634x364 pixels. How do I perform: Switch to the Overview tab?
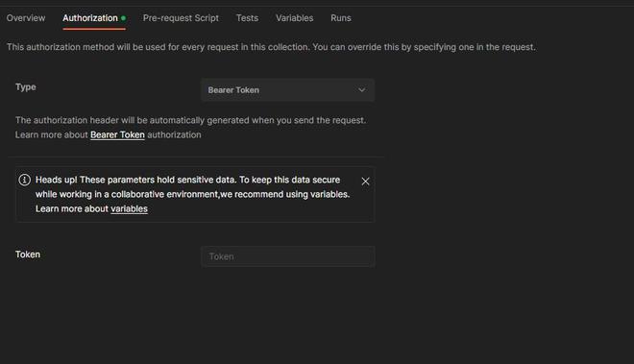[x=26, y=18]
